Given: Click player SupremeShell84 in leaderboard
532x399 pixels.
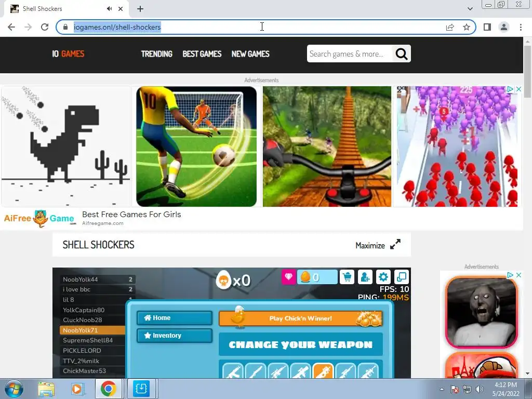Looking at the screenshot, I should (92, 340).
